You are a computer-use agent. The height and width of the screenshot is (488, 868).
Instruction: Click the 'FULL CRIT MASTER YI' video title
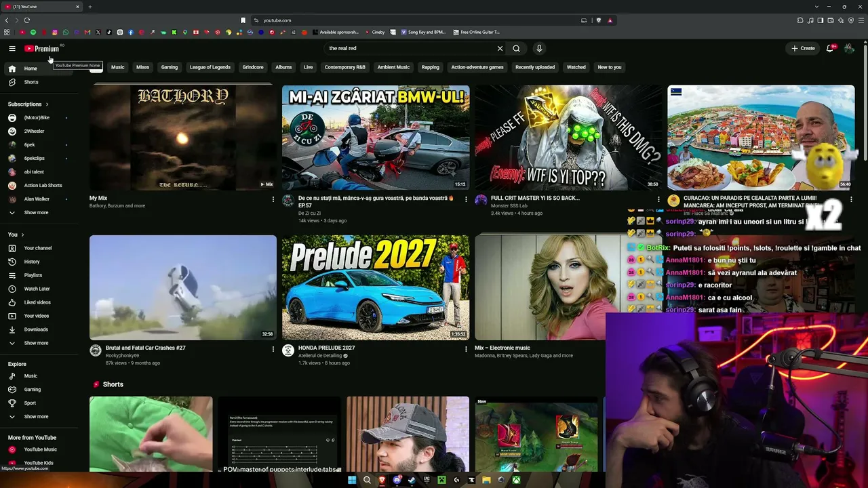535,198
